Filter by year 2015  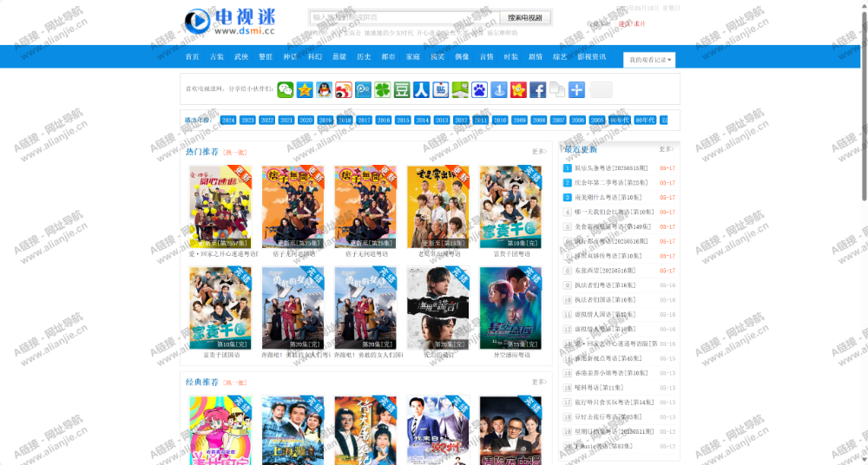(x=403, y=120)
